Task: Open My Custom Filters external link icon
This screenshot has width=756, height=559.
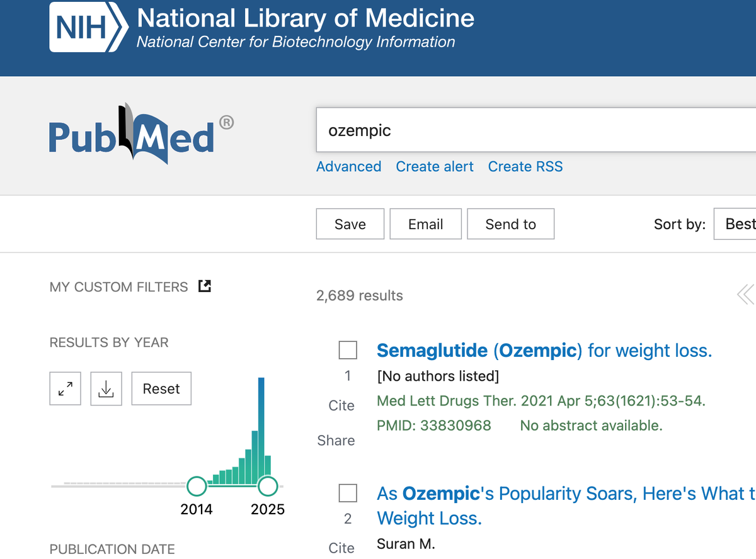Action: (x=204, y=286)
